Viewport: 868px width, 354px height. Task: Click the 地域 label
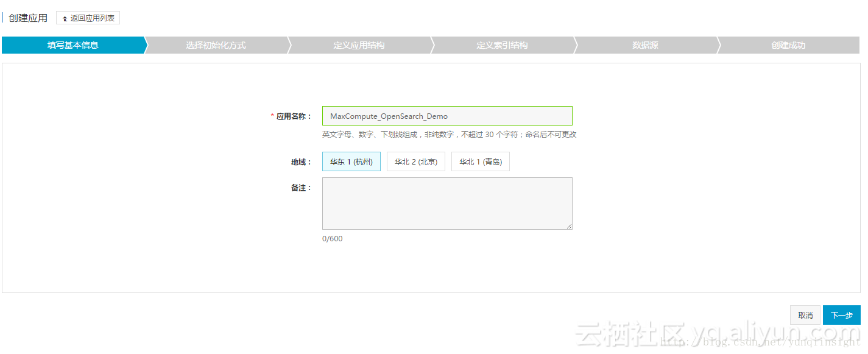[x=301, y=162]
